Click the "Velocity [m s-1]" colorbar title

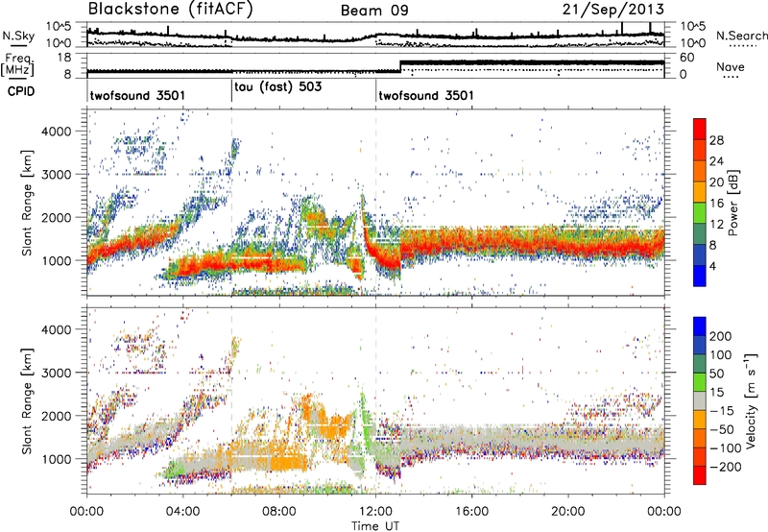(751, 401)
